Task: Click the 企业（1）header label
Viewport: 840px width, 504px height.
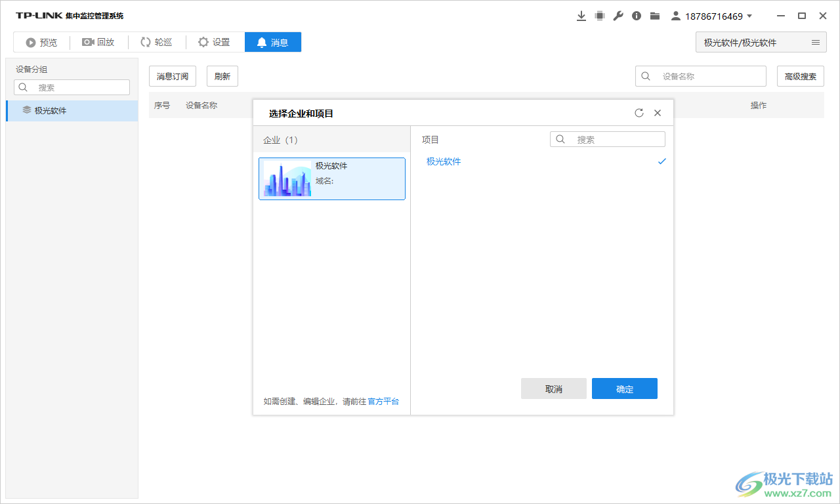Action: (281, 140)
